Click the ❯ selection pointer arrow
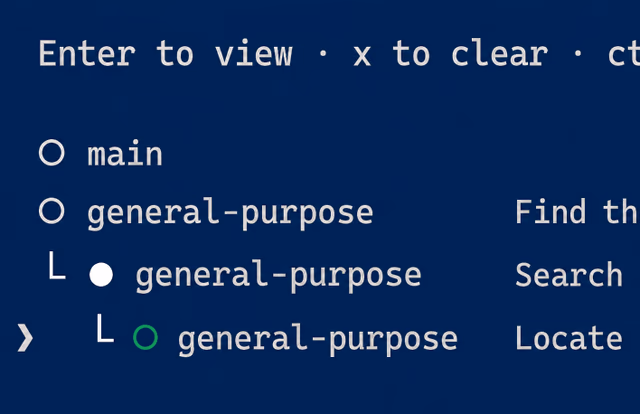 tap(25, 337)
